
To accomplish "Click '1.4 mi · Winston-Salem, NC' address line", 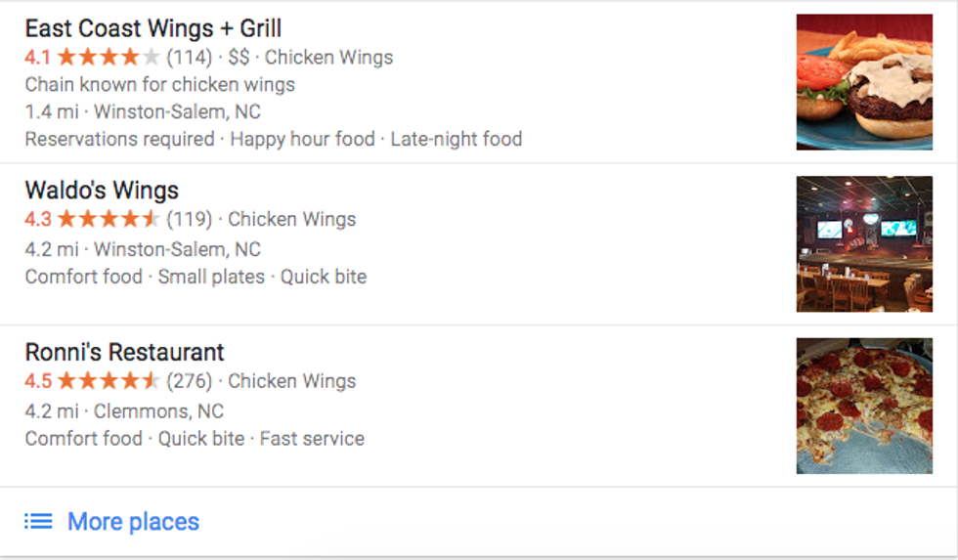I will 143,111.
